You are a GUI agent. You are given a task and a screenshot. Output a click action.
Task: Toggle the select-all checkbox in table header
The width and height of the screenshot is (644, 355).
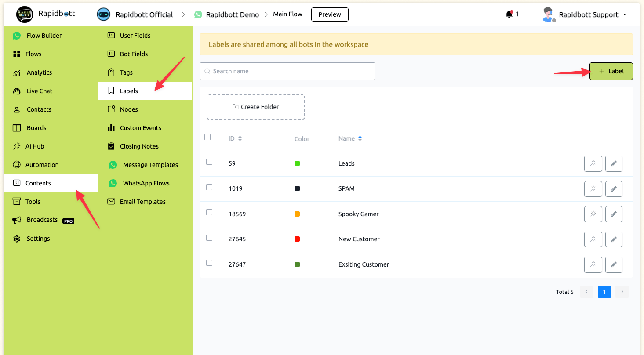207,137
